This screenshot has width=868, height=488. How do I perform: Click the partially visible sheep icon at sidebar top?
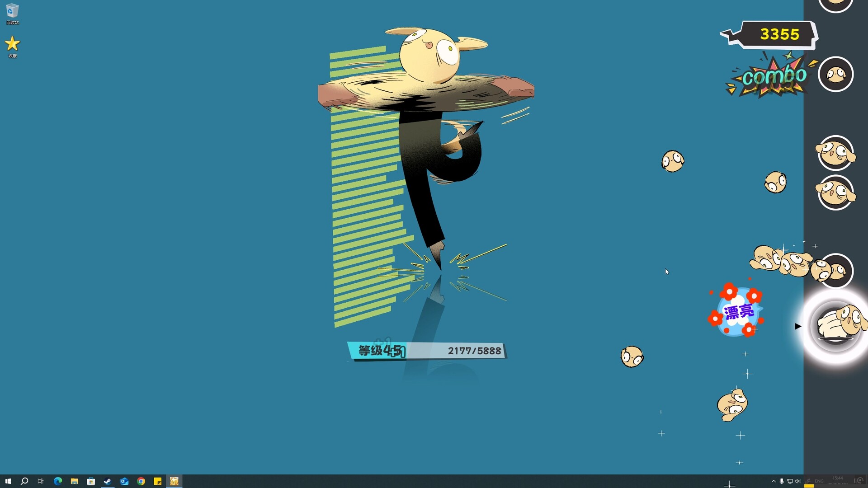click(x=835, y=4)
